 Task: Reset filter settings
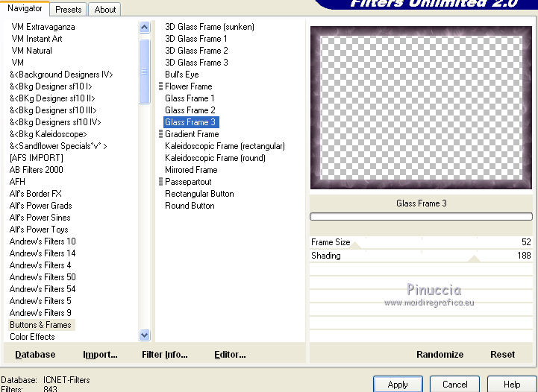pyautogui.click(x=502, y=354)
